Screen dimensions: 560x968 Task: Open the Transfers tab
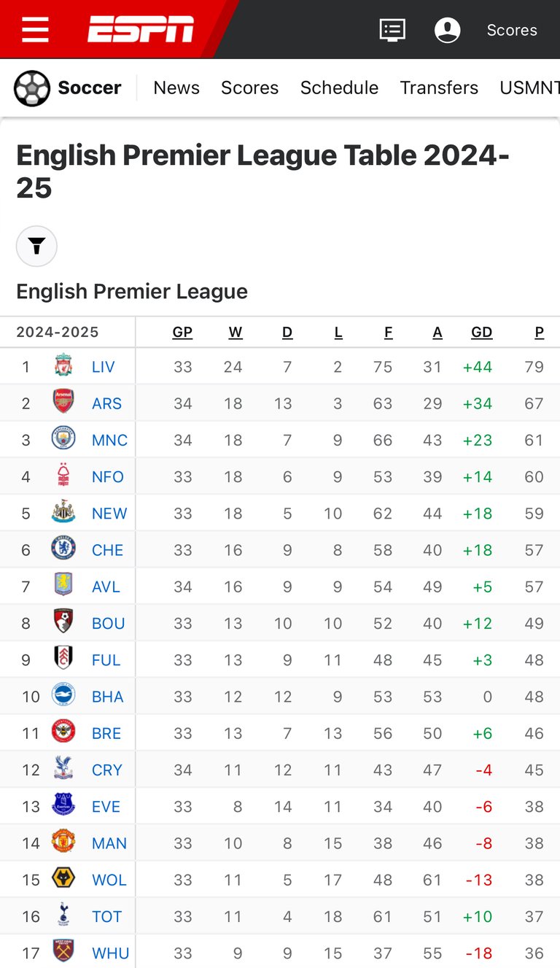tap(439, 88)
